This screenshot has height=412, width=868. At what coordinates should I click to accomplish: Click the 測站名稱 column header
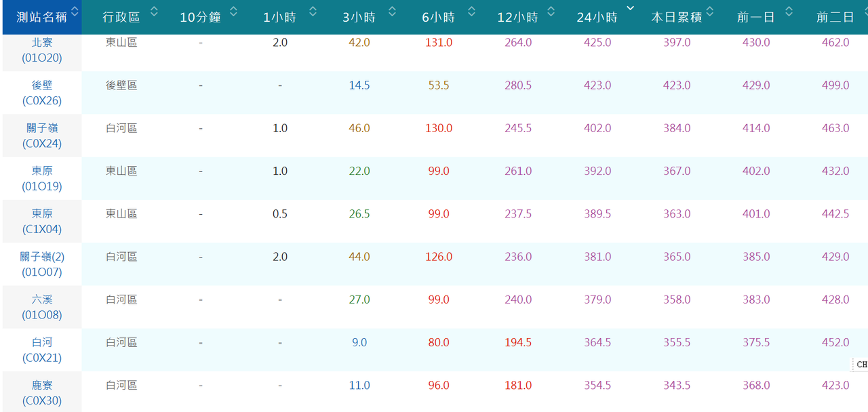click(x=42, y=17)
